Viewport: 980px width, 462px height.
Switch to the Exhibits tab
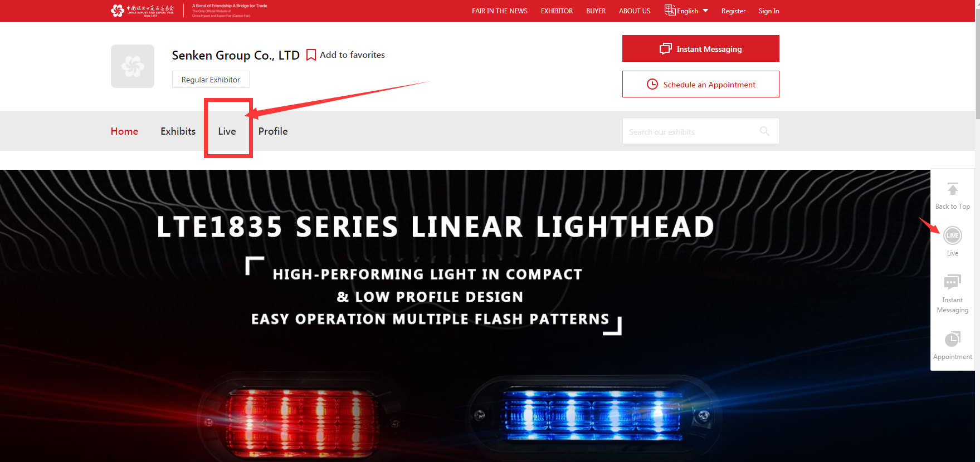click(178, 131)
